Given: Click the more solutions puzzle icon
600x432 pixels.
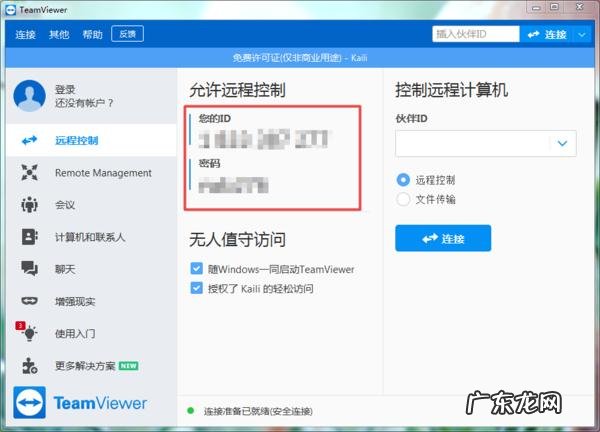Looking at the screenshot, I should [x=29, y=366].
